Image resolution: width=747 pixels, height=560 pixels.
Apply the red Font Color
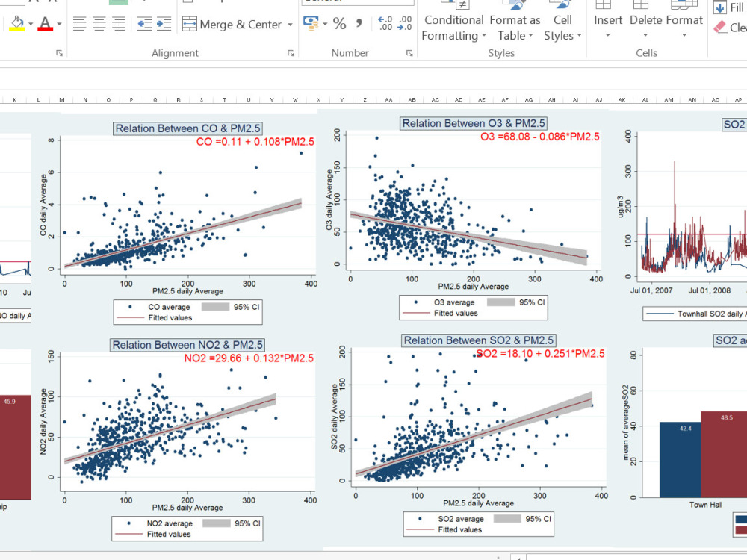coord(43,24)
